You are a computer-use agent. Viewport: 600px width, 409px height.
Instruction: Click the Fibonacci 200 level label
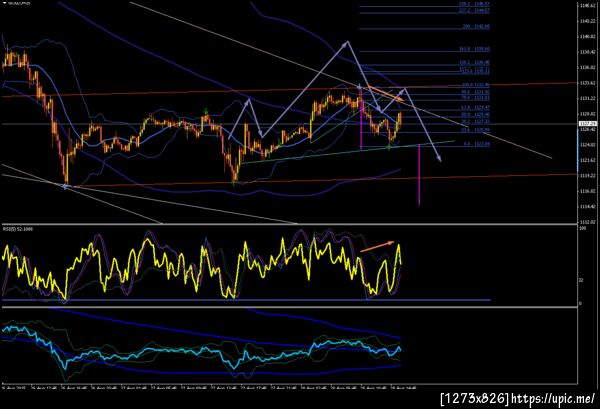pyautogui.click(x=476, y=27)
